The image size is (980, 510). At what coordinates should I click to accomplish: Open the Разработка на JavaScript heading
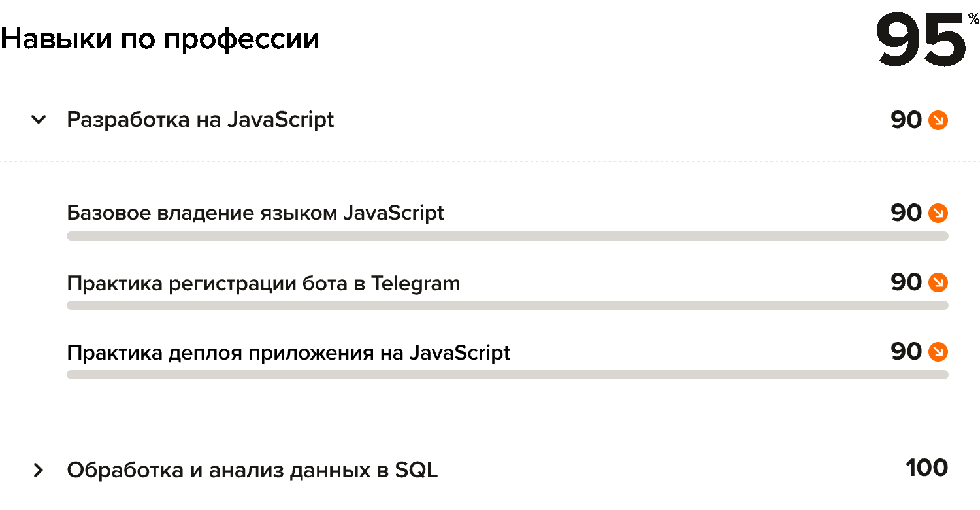pyautogui.click(x=200, y=120)
